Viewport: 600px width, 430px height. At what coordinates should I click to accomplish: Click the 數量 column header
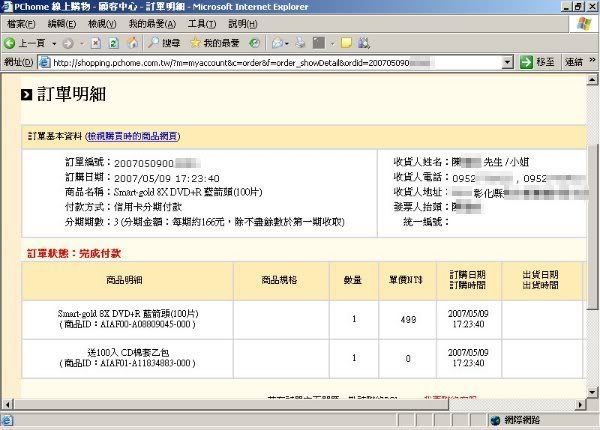coord(352,280)
